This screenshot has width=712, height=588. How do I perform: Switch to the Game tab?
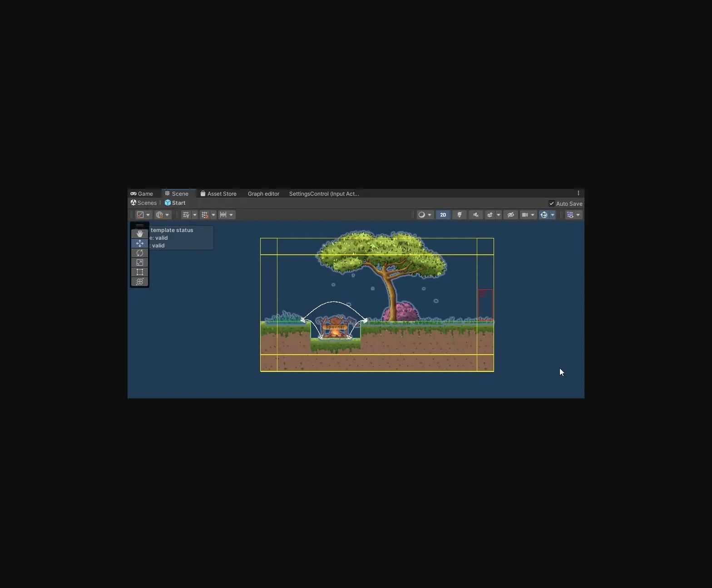pyautogui.click(x=142, y=194)
